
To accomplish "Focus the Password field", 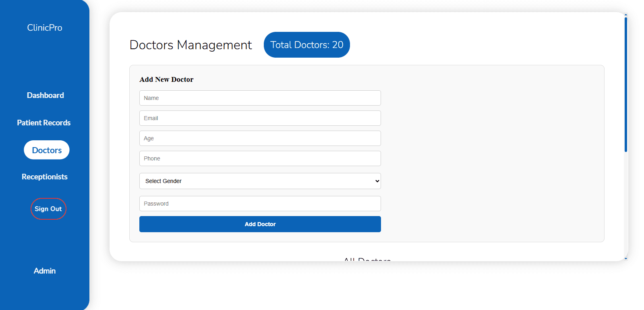I will 260,204.
